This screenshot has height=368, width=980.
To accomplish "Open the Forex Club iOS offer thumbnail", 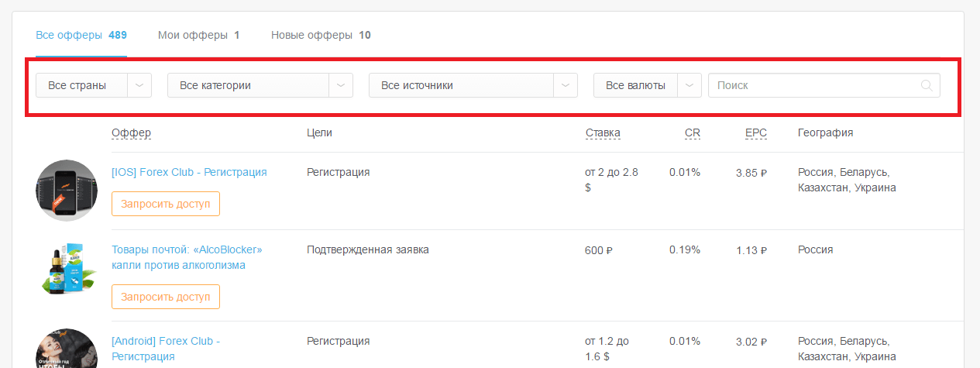I will coord(67,191).
